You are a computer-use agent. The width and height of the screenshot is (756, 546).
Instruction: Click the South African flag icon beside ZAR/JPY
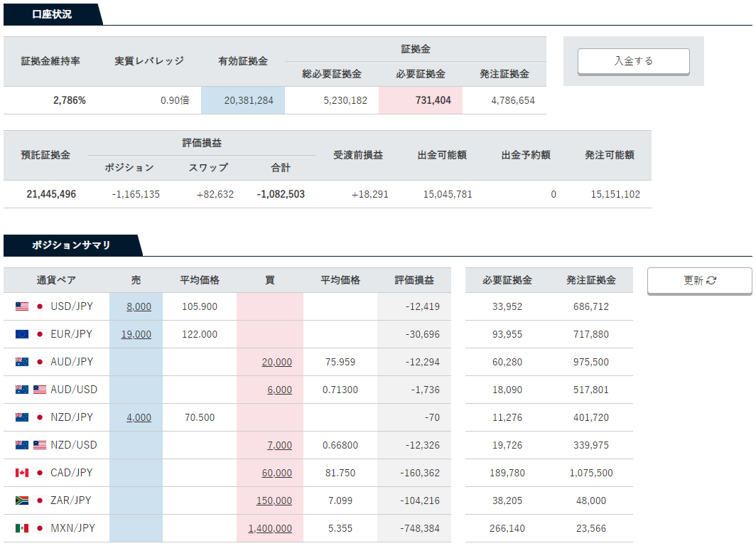22,500
